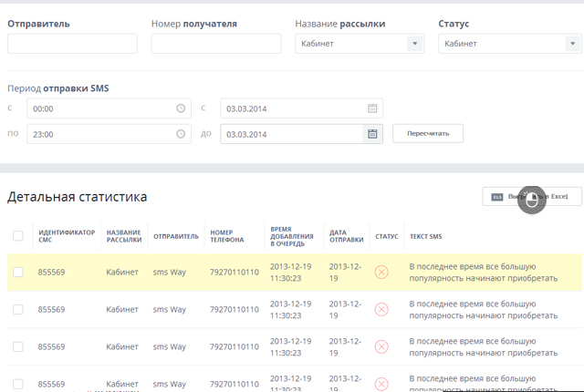584x392 pixels.
Task: Click Название рассылки column header
Action: tap(124, 236)
